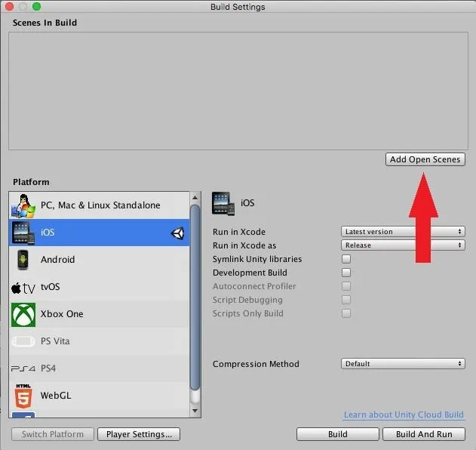Click the Android phone icon
476x450 pixels.
click(23, 260)
